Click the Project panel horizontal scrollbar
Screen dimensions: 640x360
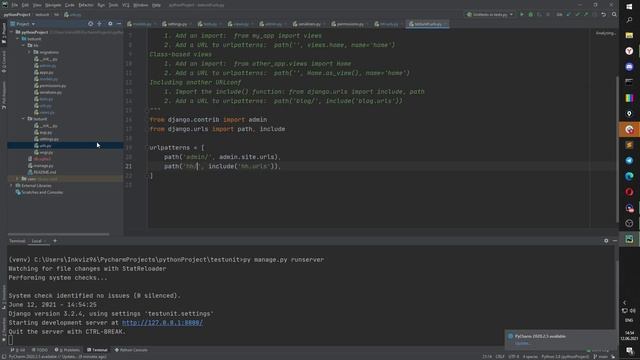tap(58, 234)
